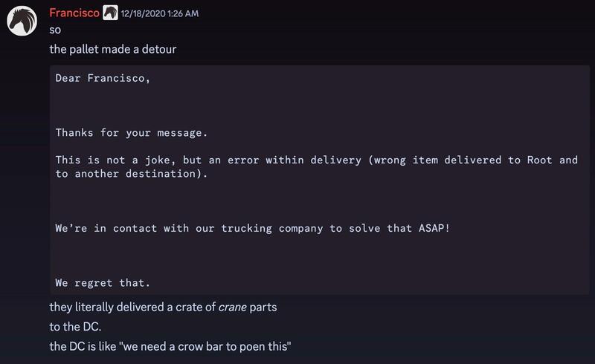Click the small horse badge beside Francisco
The image size is (595, 364).
(x=110, y=13)
